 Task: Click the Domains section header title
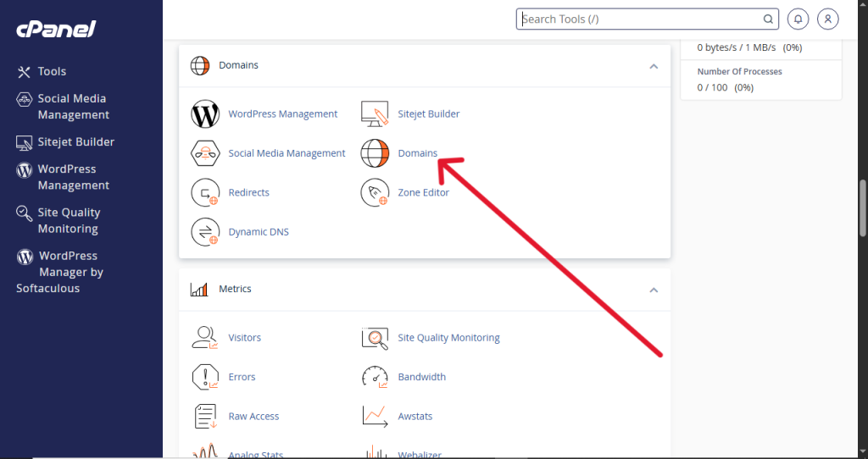pos(238,65)
